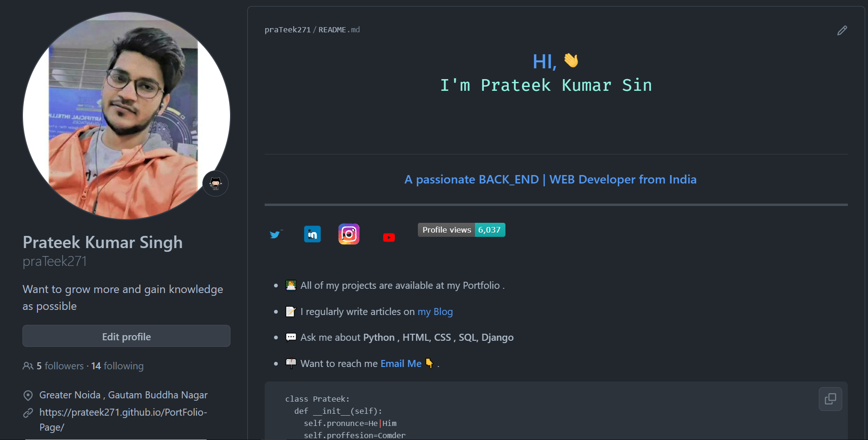Click the followers people icon
Screen dimensions: 868x440
coord(28,366)
